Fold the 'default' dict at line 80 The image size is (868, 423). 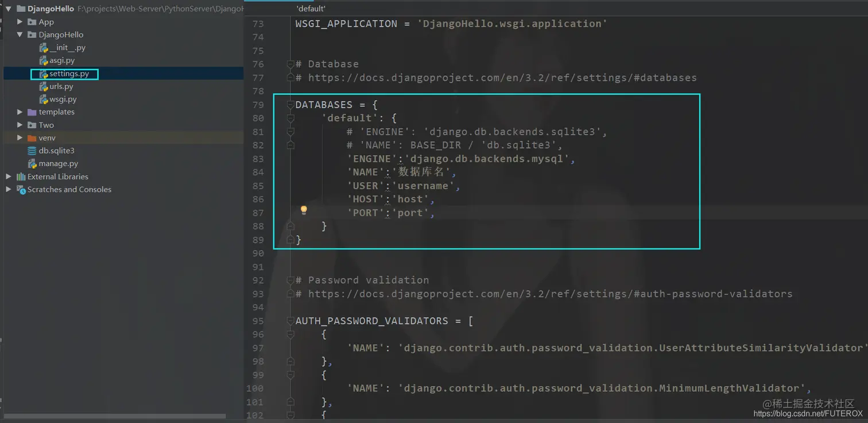[290, 118]
